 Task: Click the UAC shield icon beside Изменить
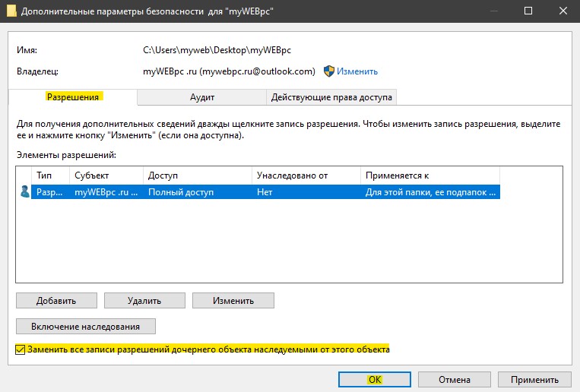(328, 71)
